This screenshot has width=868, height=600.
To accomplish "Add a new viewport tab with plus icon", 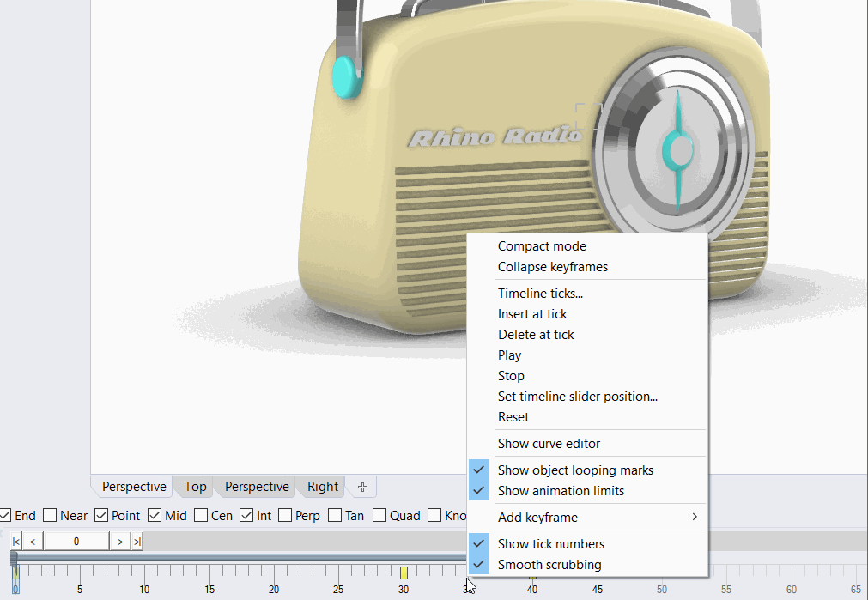I will tap(362, 487).
